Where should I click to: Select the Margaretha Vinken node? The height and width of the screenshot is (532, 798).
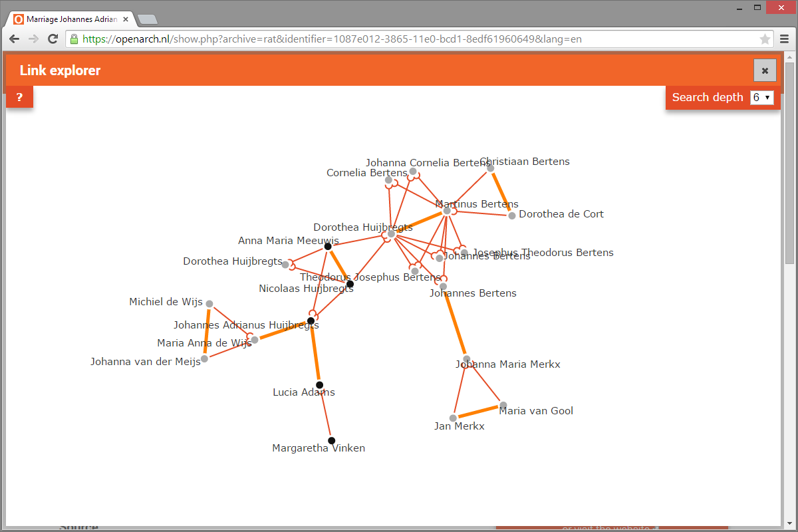coord(331,440)
